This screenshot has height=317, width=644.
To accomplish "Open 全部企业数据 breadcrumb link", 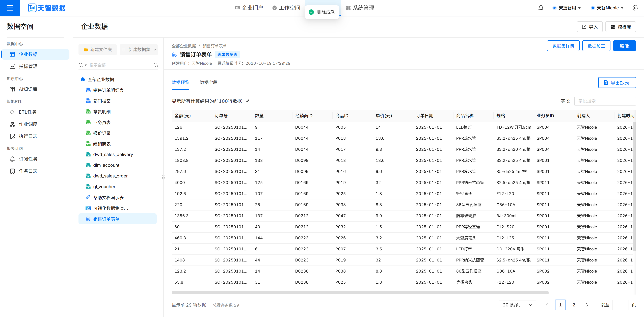I will point(184,46).
